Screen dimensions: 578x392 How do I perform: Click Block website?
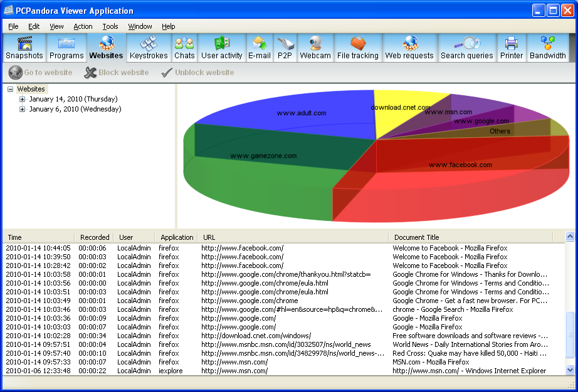[x=117, y=73]
